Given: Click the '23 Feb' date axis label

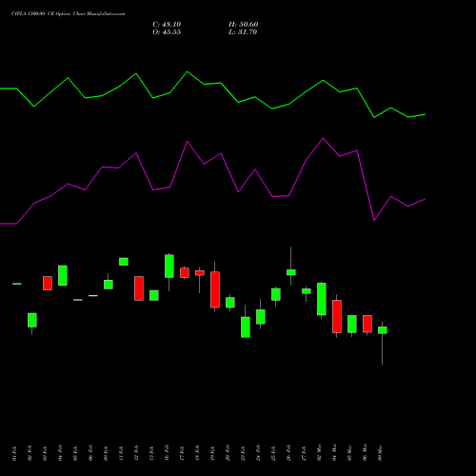Looking at the screenshot, I should point(243,453).
